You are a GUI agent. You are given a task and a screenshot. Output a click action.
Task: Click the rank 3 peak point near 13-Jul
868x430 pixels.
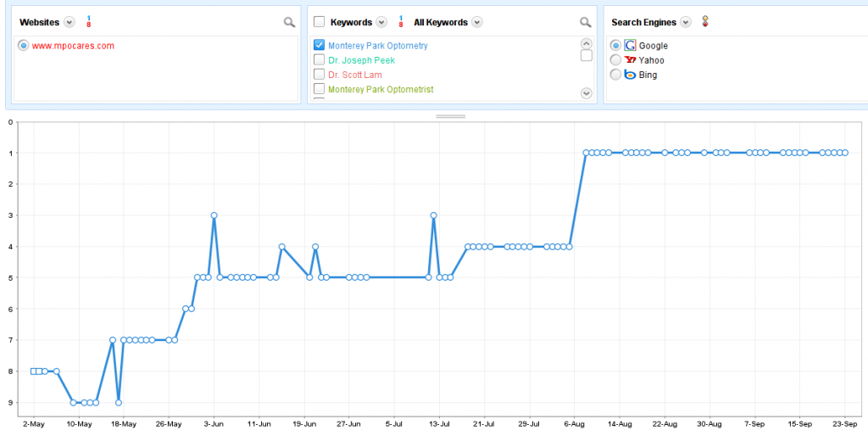433,215
